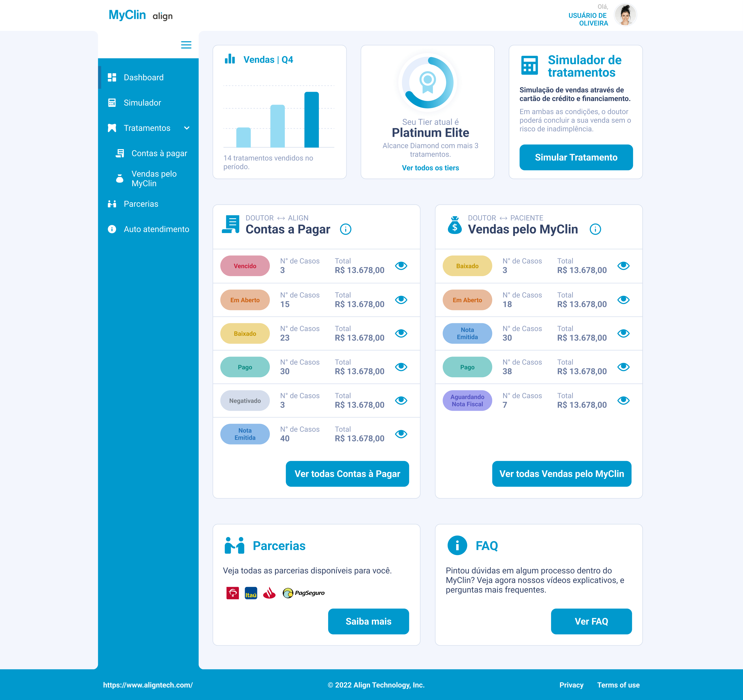The width and height of the screenshot is (743, 700).
Task: Click the Dashboard grid icon in sidebar
Action: (112, 77)
